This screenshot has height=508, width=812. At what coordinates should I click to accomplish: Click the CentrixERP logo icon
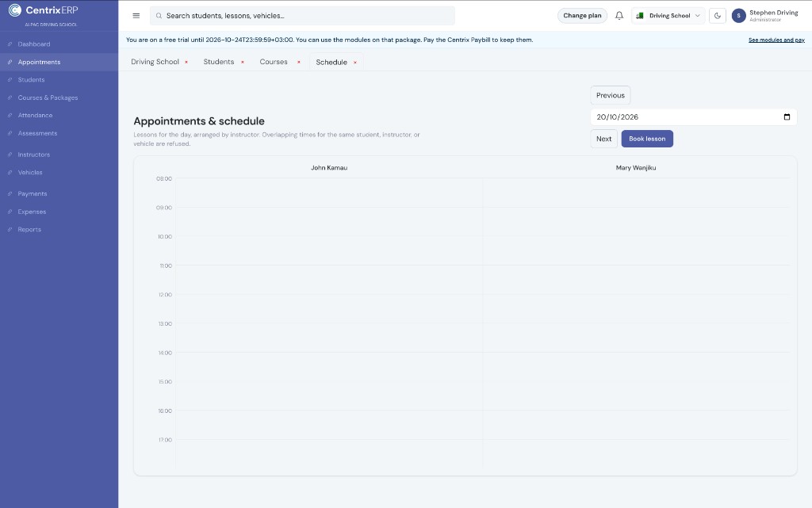15,10
